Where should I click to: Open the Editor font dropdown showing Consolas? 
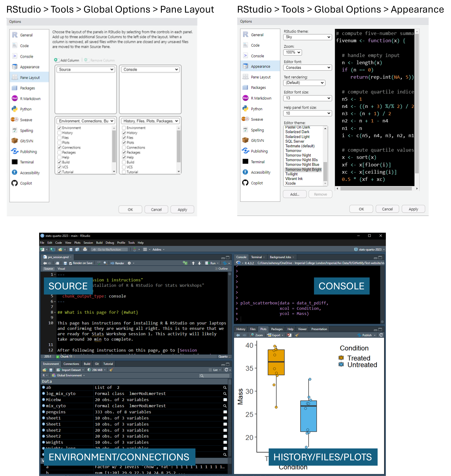click(307, 68)
